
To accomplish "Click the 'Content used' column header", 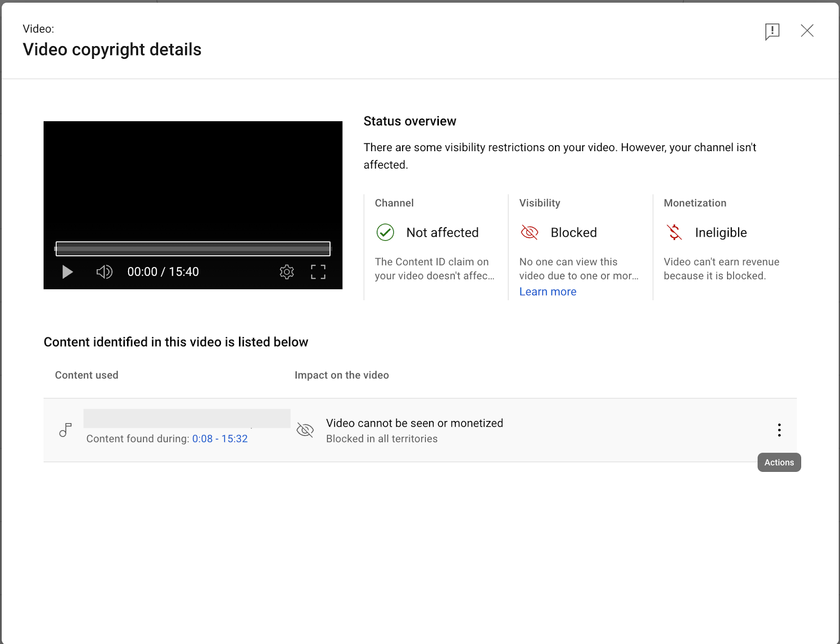I will tap(87, 375).
